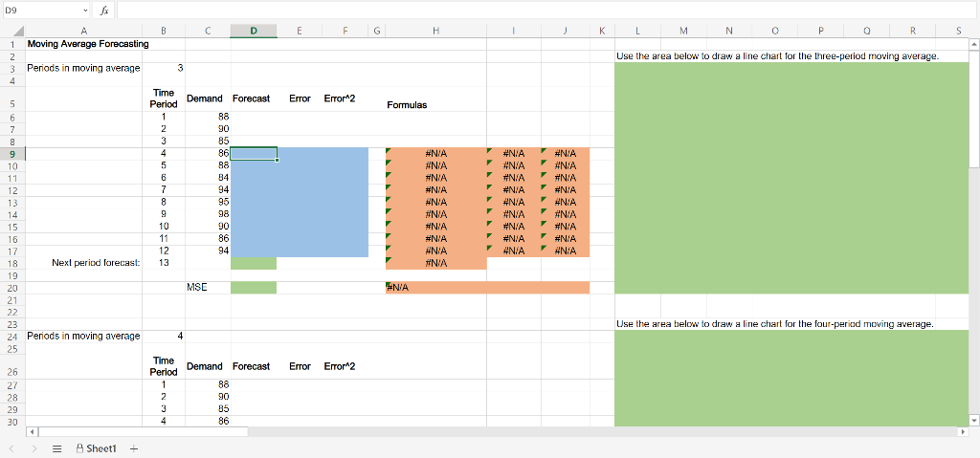
Task: Select the #N/A cell in row 20
Action: pos(435,288)
